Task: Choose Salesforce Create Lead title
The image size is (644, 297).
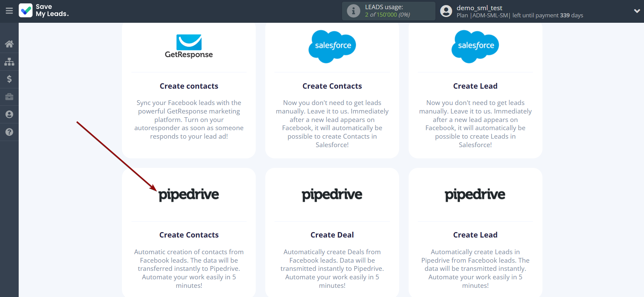Action: (475, 86)
